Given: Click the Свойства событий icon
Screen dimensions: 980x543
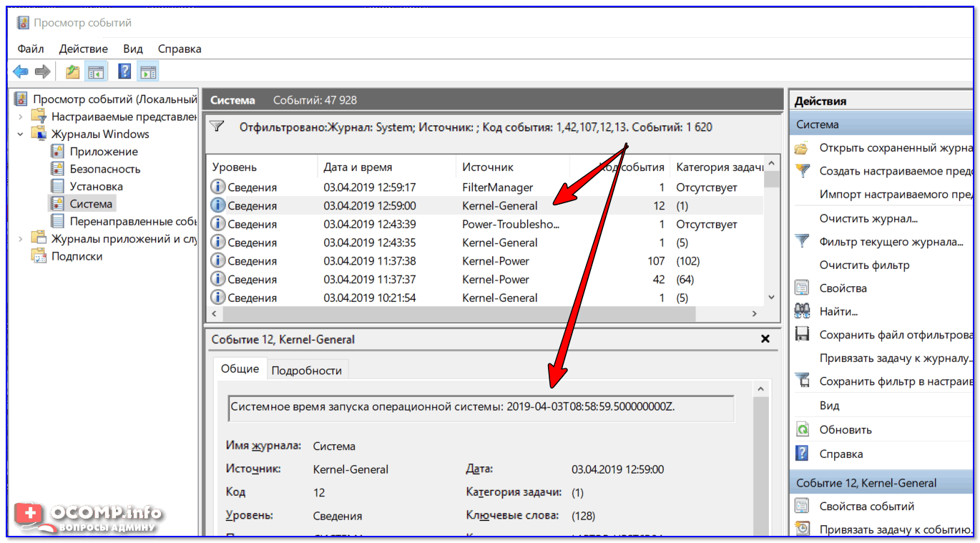Looking at the screenshot, I should (803, 507).
